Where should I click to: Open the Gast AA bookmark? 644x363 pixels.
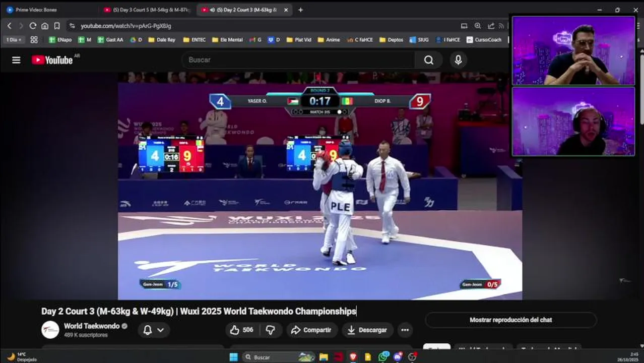tap(110, 39)
